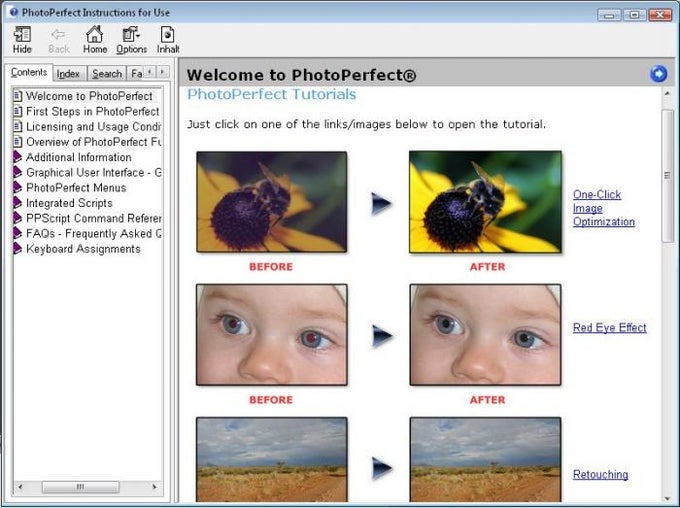Close the PhotoPerfect Instructions window
This screenshot has height=508, width=680.
(660, 15)
